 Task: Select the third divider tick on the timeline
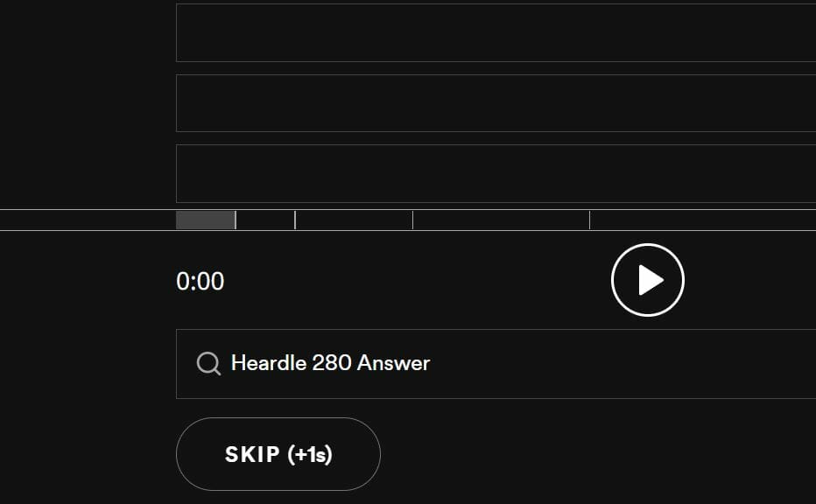pyautogui.click(x=412, y=220)
